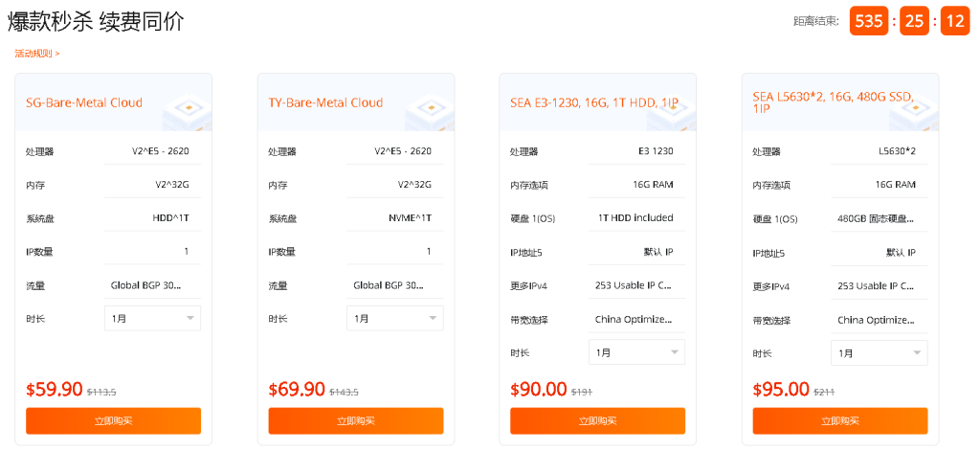Viewport: 980px width, 451px height.
Task: Select the TY-Bare-Metal Cloud title
Action: point(326,102)
